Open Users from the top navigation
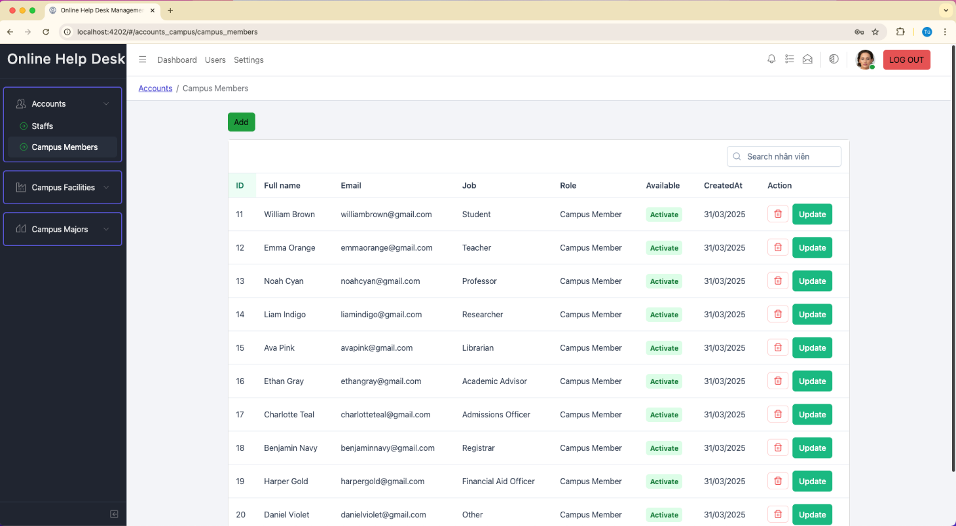This screenshot has height=526, width=956. click(x=215, y=60)
